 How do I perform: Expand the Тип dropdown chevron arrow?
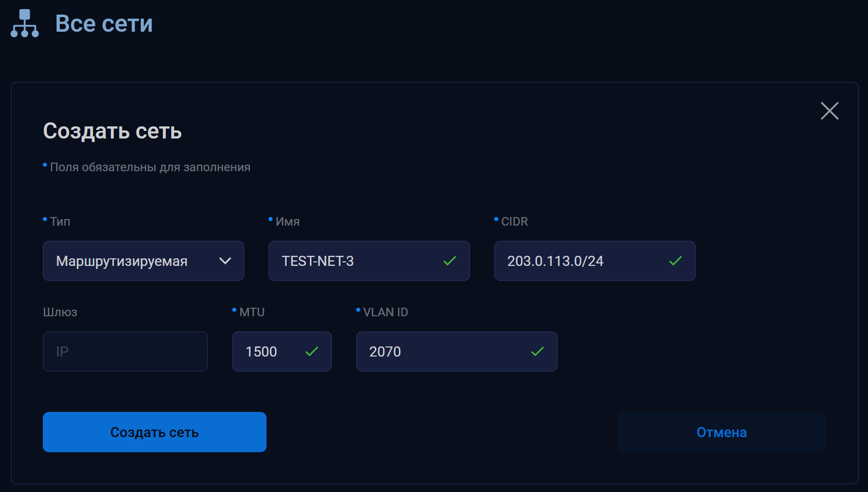click(x=225, y=261)
